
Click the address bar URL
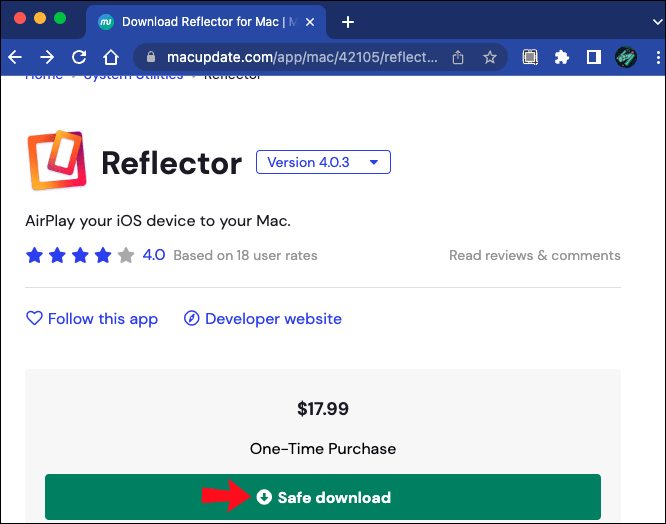tap(302, 57)
